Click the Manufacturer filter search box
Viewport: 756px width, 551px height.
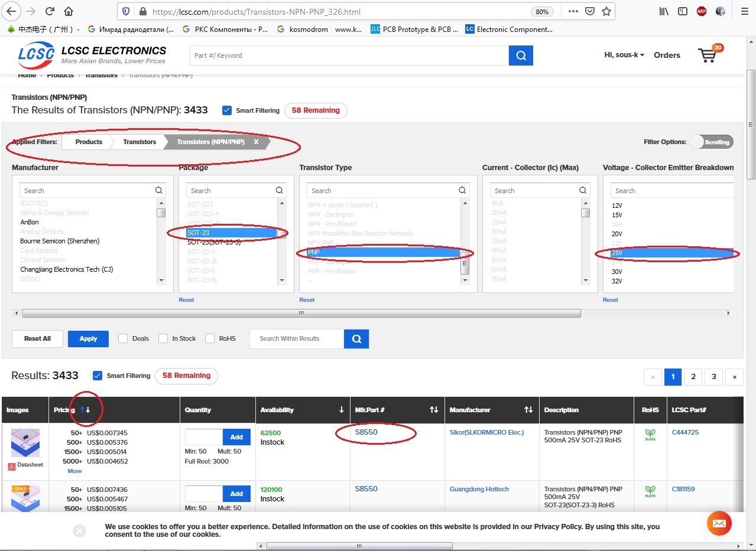tap(93, 190)
